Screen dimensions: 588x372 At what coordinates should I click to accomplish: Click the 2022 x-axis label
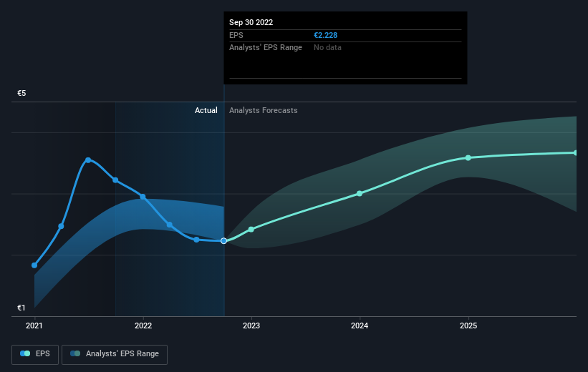[143, 326]
